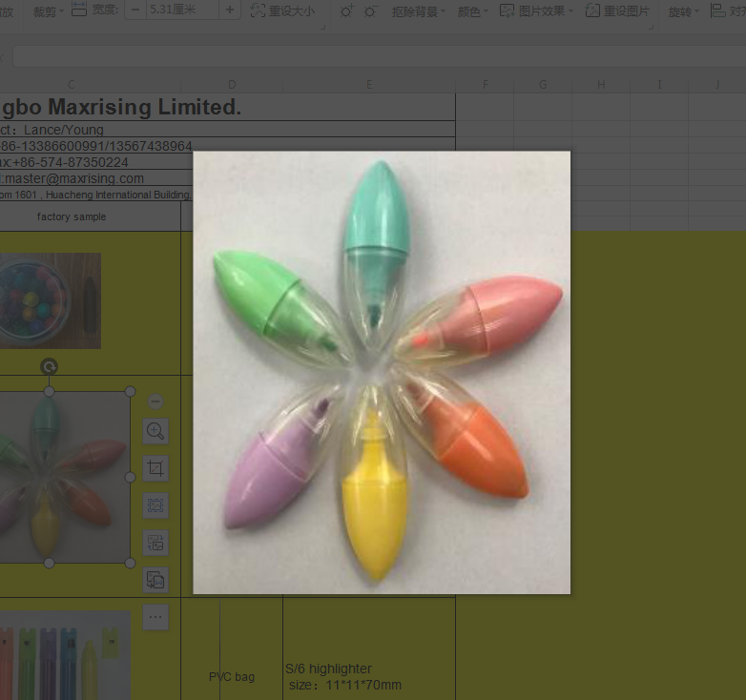Click the adjustment icon just left of 抠除背景
Image resolution: width=746 pixels, height=700 pixels.
click(370, 10)
